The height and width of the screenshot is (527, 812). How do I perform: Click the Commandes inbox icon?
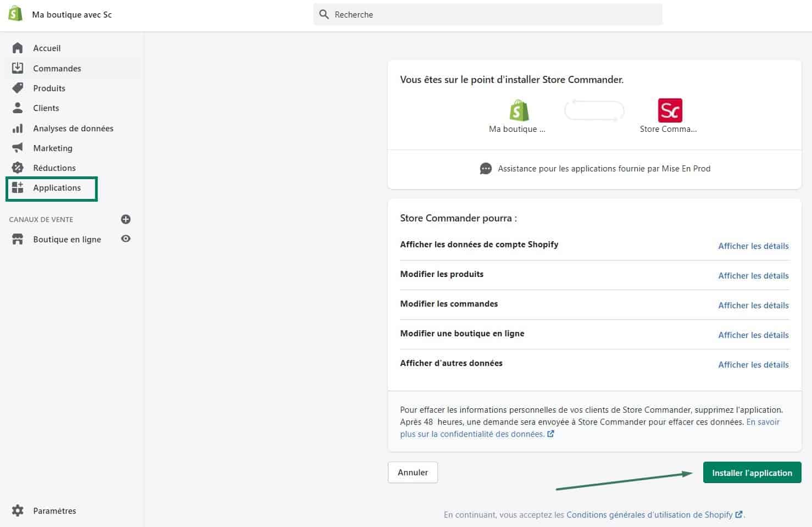18,68
